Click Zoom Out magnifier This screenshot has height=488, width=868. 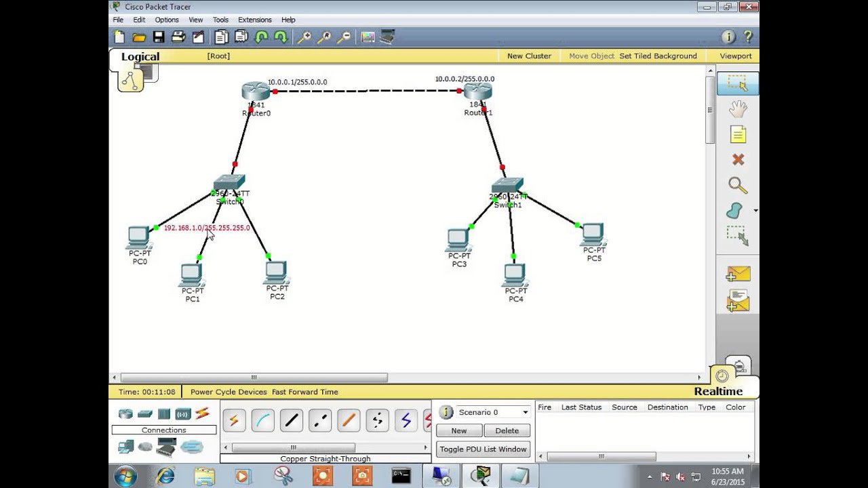(x=344, y=37)
